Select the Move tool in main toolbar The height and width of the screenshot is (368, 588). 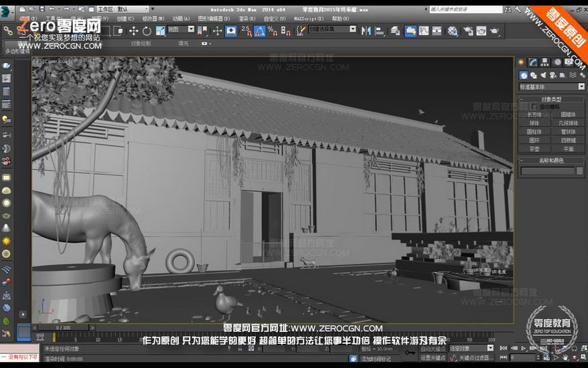134,31
